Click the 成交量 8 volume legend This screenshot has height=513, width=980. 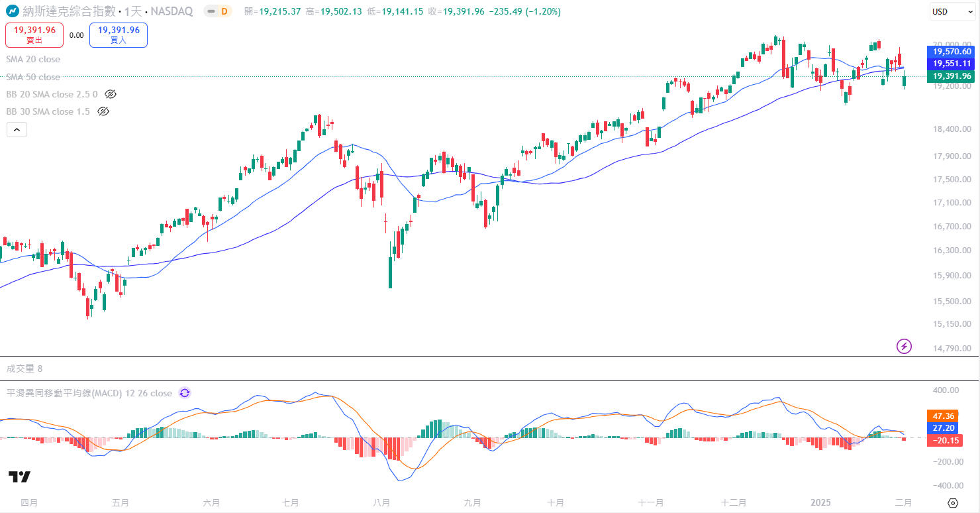(x=24, y=369)
